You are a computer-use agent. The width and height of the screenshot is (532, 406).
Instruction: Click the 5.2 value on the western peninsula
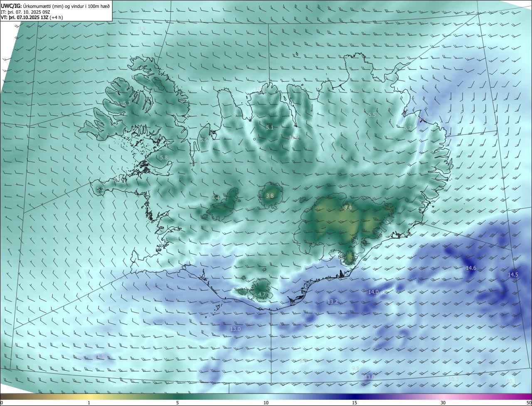[101, 189]
